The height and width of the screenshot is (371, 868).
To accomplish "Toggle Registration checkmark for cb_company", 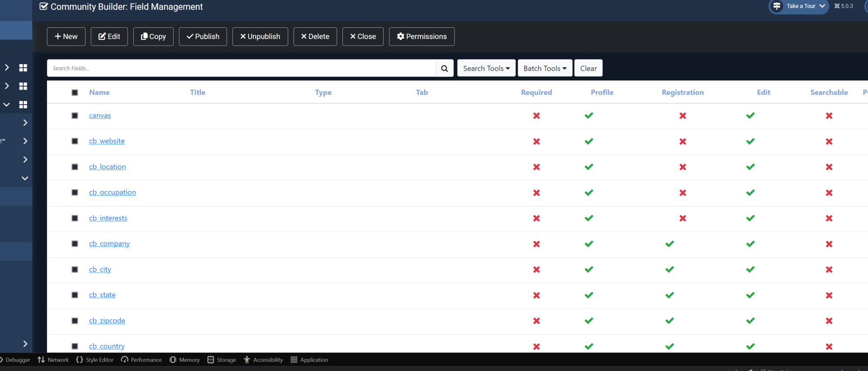I will point(670,244).
